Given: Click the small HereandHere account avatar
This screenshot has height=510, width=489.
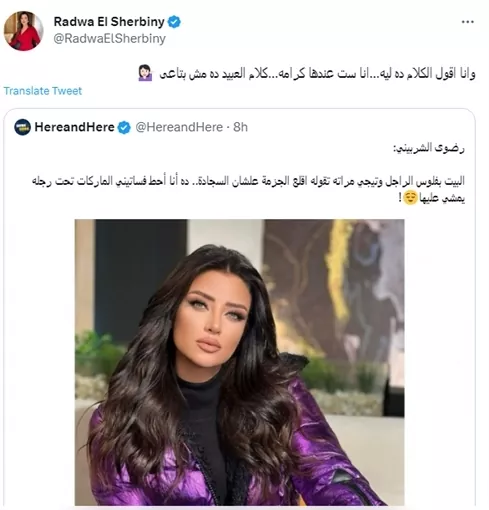Looking at the screenshot, I should [x=22, y=127].
